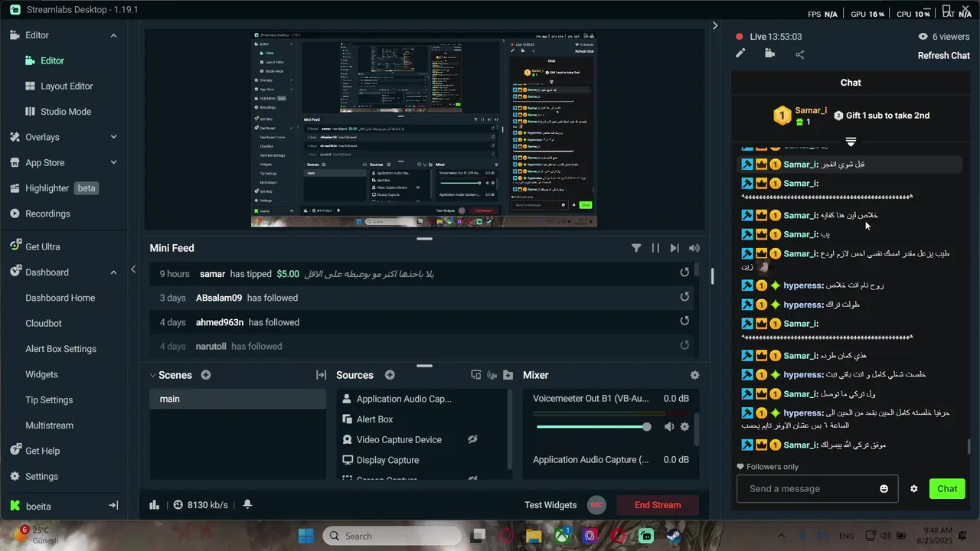Click the source filter icon in Sources header
Viewport: 980px width, 551px height.
(x=475, y=375)
